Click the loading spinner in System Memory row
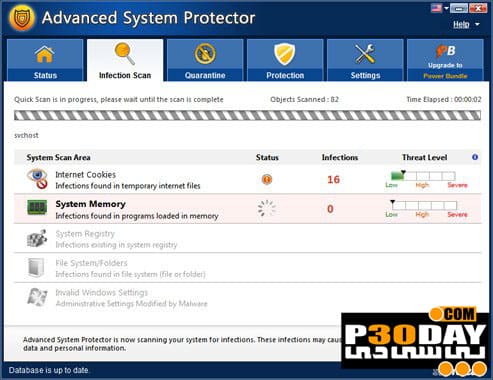 coord(267,209)
